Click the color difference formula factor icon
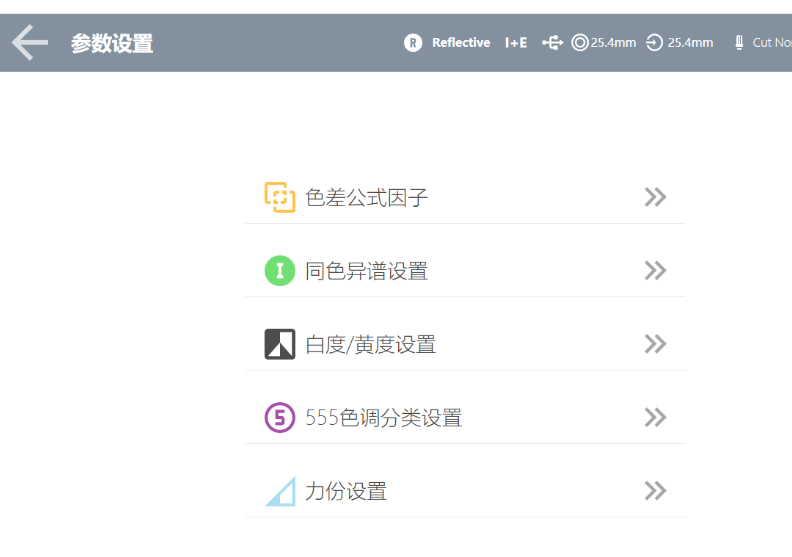Image resolution: width=792 pixels, height=557 pixels. point(280,197)
